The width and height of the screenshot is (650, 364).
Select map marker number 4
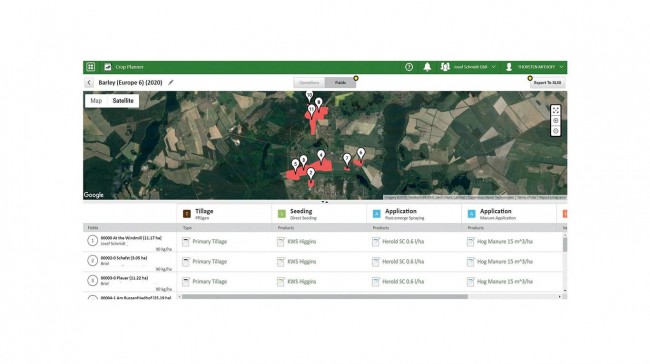click(321, 156)
